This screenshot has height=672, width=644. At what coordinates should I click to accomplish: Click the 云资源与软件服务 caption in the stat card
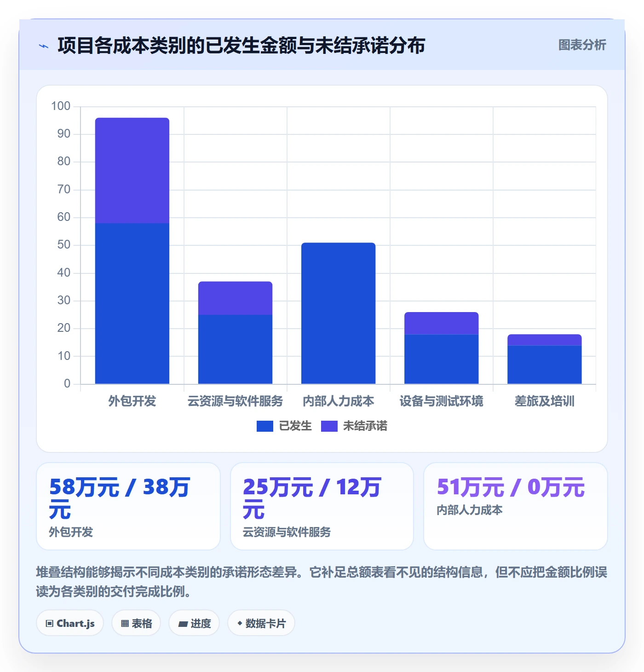pos(287,532)
